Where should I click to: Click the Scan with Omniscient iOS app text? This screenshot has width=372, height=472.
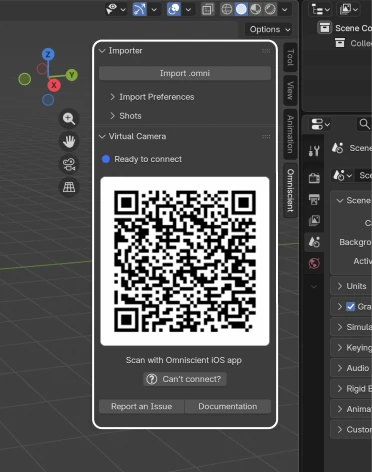(184, 360)
